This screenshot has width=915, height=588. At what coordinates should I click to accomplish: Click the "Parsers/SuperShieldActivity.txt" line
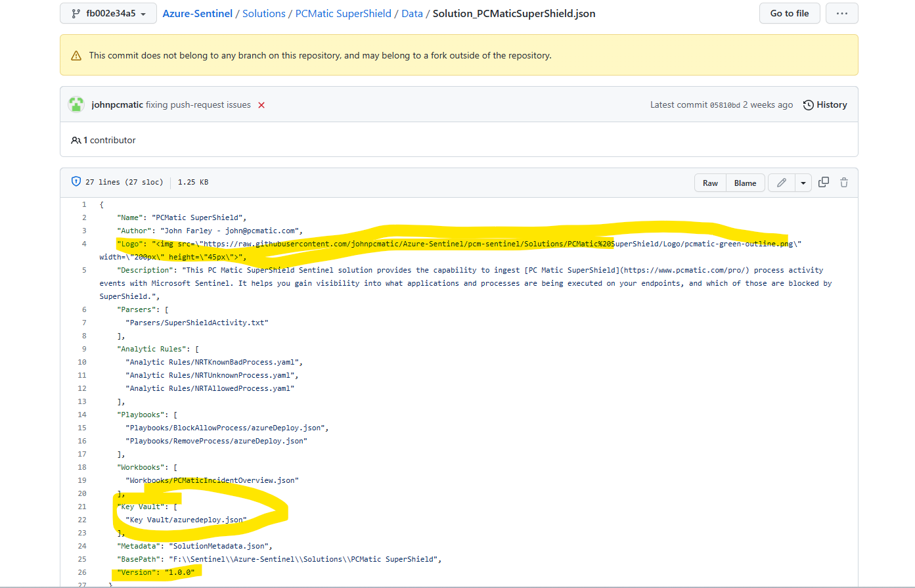[197, 323]
